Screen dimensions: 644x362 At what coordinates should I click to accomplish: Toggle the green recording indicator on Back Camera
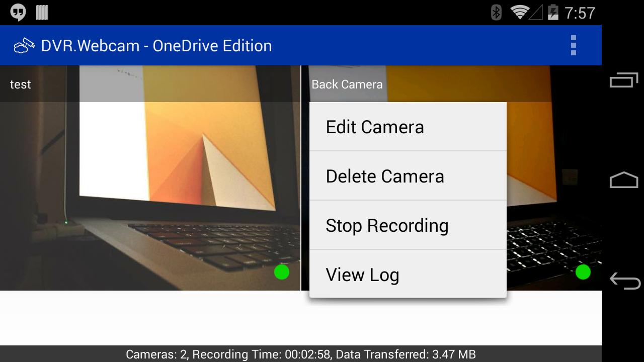583,272
